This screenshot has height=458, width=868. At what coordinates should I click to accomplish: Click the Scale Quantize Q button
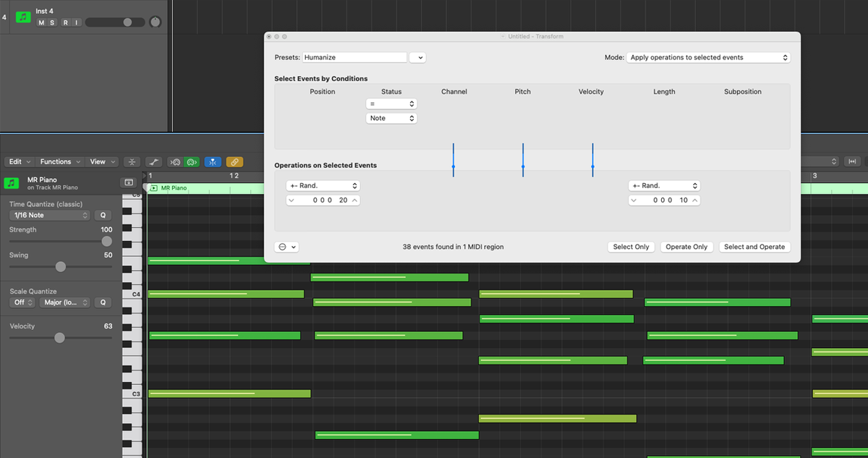(x=103, y=302)
